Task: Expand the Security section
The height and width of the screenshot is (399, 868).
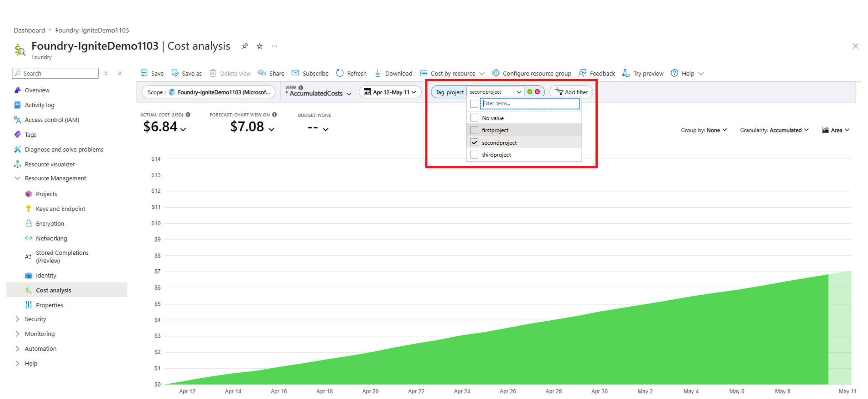Action: click(17, 319)
